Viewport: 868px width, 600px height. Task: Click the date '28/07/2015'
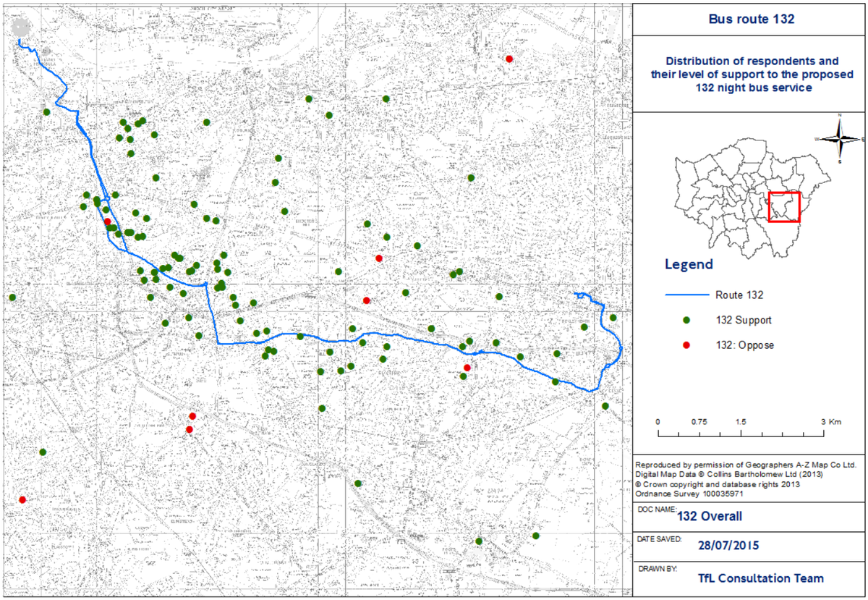729,546
